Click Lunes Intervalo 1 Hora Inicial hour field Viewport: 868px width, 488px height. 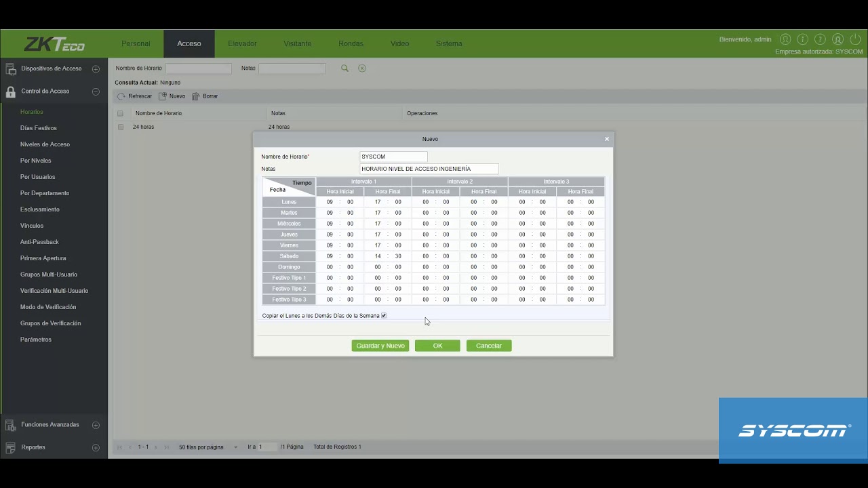(330, 202)
